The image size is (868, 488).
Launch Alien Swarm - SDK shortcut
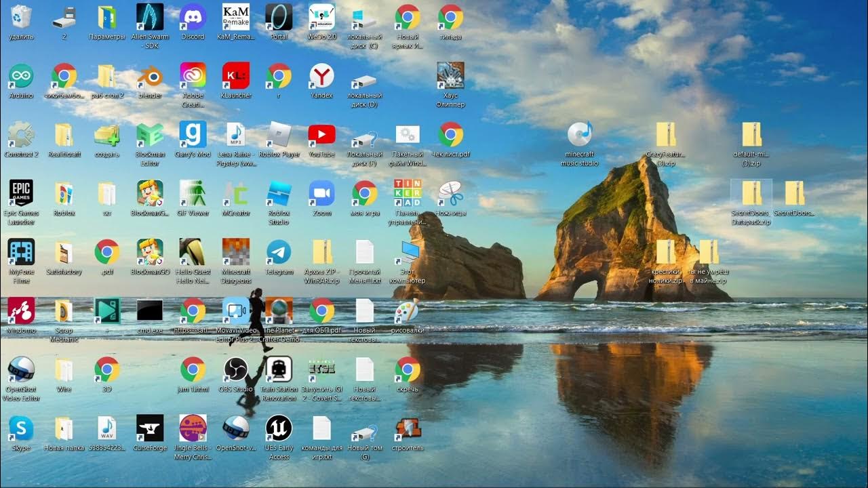pyautogui.click(x=150, y=17)
